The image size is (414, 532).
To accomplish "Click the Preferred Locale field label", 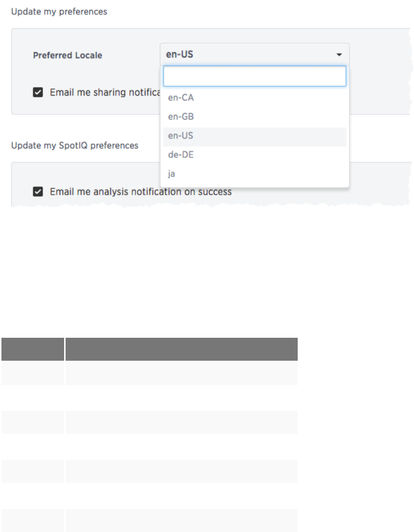I will pyautogui.click(x=67, y=55).
